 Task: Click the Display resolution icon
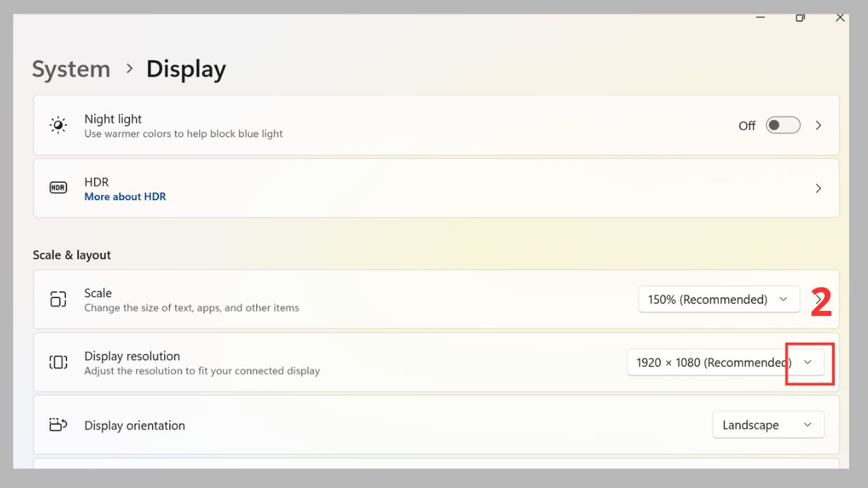pyautogui.click(x=58, y=362)
